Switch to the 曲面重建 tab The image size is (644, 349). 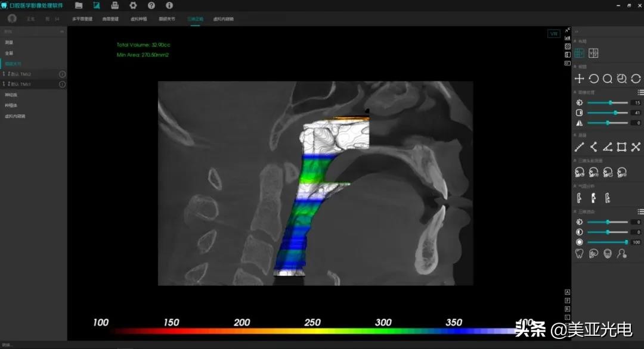coord(110,19)
